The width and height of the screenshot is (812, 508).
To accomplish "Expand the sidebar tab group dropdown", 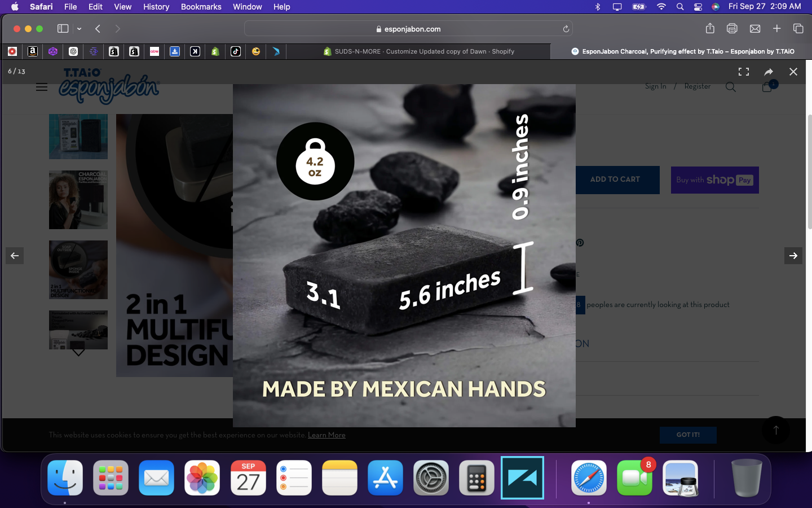I will click(79, 29).
